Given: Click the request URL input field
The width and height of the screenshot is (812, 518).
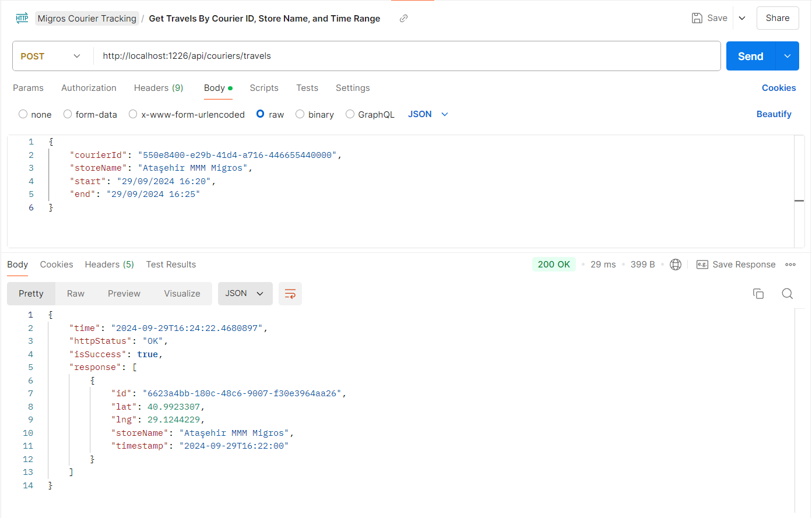Looking at the screenshot, I should (407, 56).
